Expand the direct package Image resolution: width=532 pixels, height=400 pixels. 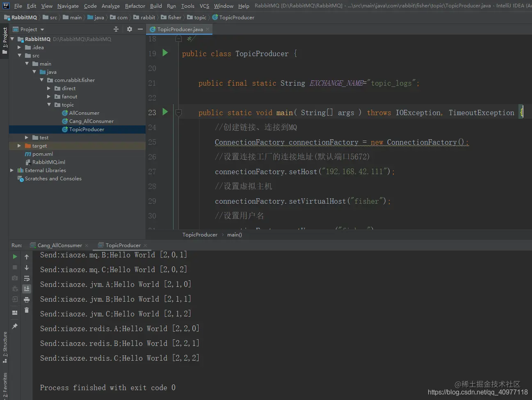[49, 88]
